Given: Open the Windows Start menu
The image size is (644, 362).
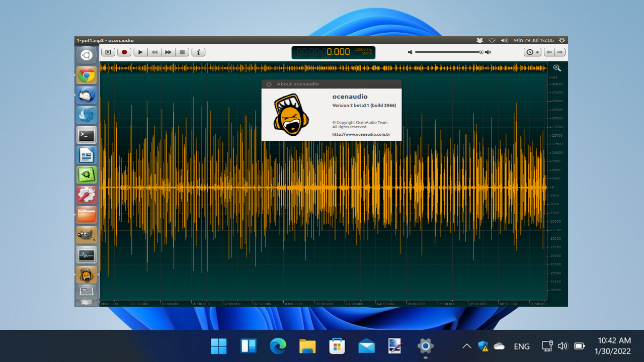Looking at the screenshot, I should [x=219, y=346].
